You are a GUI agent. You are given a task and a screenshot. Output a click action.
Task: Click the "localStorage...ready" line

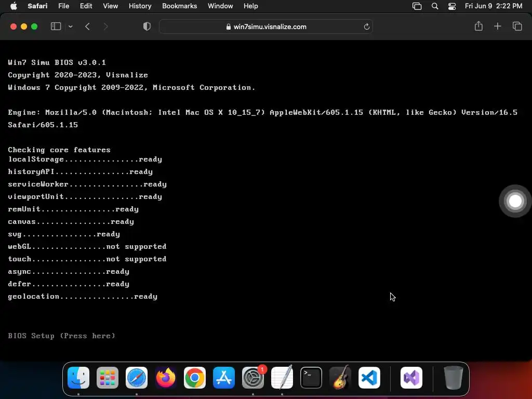click(x=85, y=159)
